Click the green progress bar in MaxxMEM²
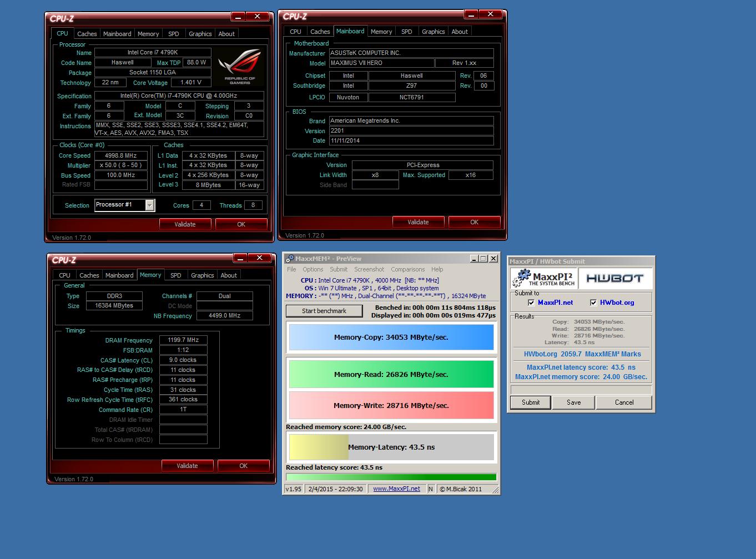The width and height of the screenshot is (756, 559). pos(391,477)
